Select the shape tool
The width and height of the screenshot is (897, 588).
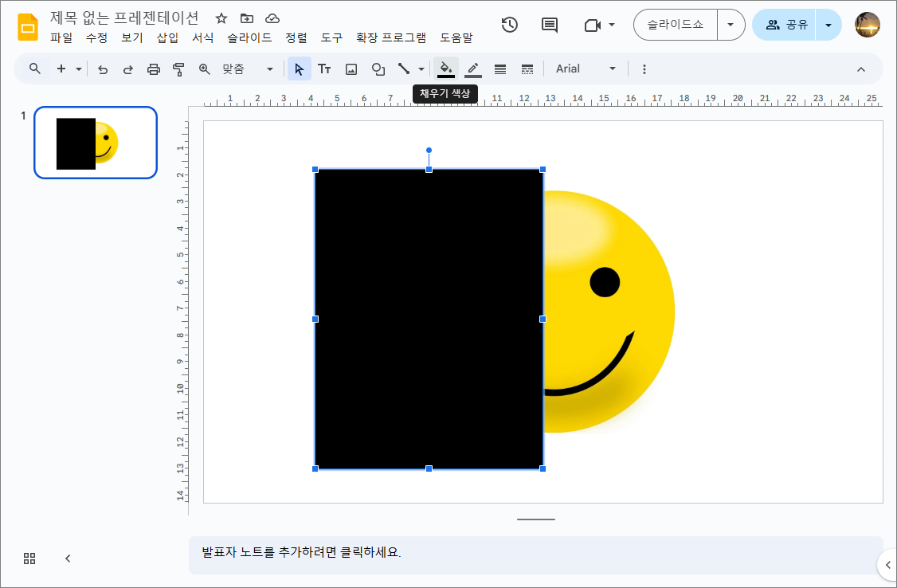378,69
